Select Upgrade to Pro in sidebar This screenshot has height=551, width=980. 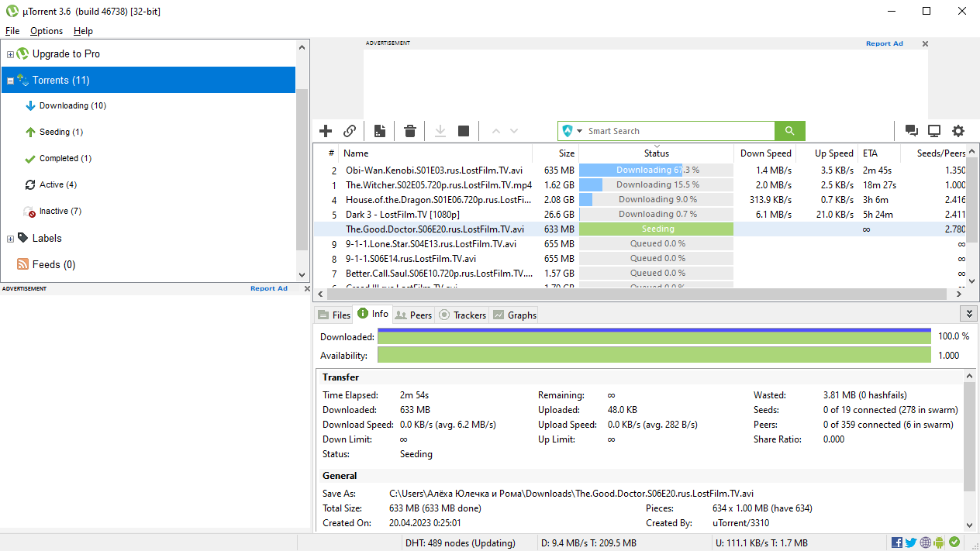[66, 53]
